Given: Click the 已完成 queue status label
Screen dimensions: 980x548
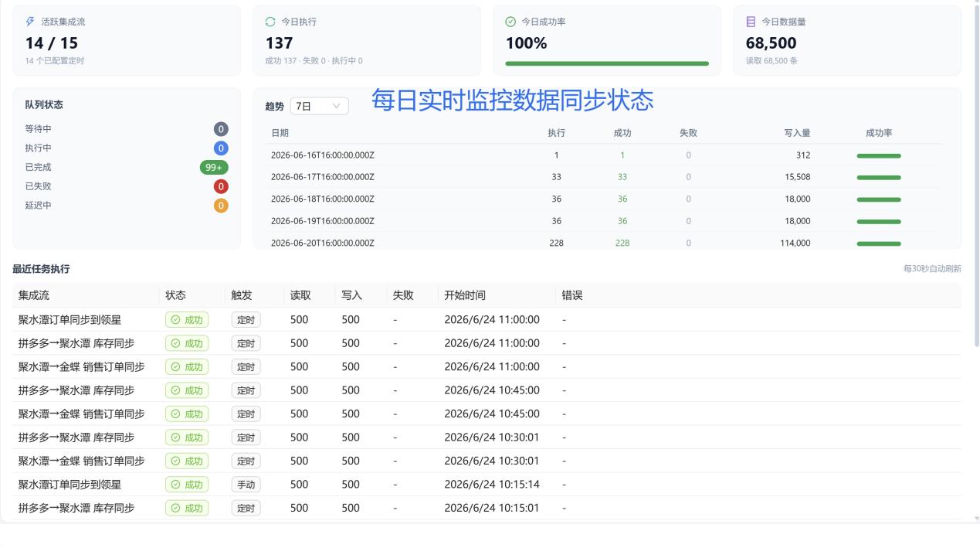Looking at the screenshot, I should pyautogui.click(x=38, y=167).
